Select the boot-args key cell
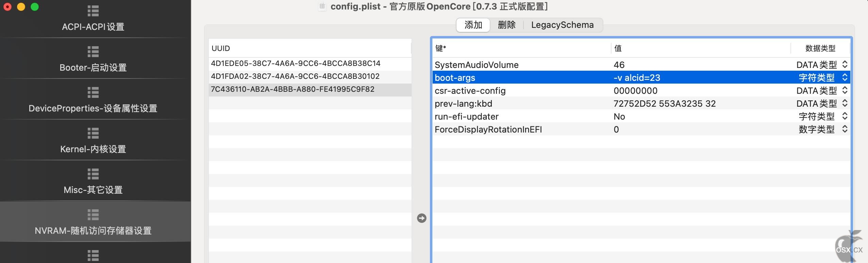Screen dimensions: 868x263 point(521,77)
